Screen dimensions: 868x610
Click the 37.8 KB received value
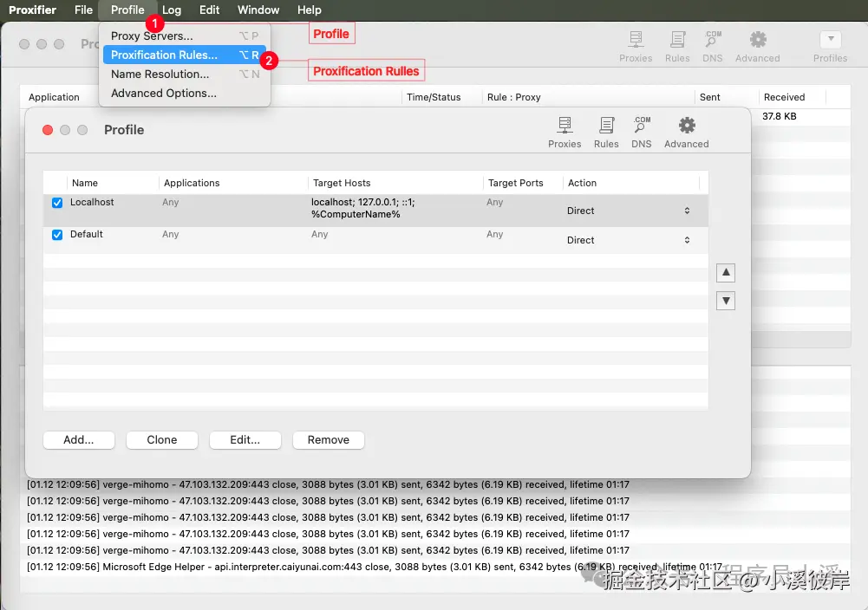[779, 117]
